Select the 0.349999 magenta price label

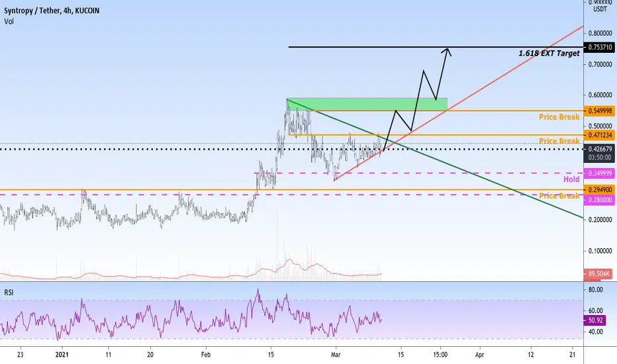[599, 173]
